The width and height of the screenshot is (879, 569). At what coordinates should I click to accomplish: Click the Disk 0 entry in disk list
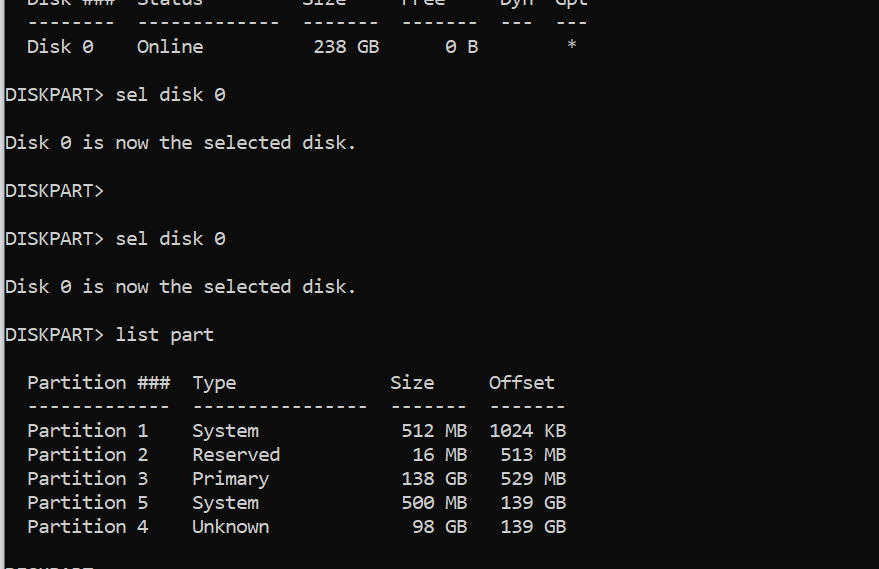click(x=60, y=47)
